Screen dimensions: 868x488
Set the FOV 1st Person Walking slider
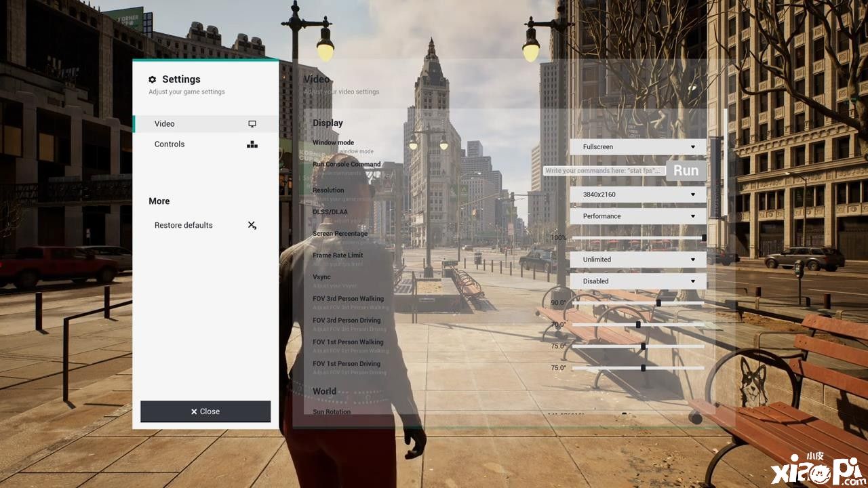tap(638, 346)
